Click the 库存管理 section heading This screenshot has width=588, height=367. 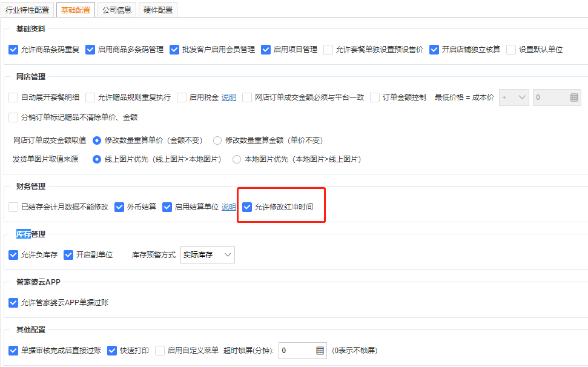31,234
